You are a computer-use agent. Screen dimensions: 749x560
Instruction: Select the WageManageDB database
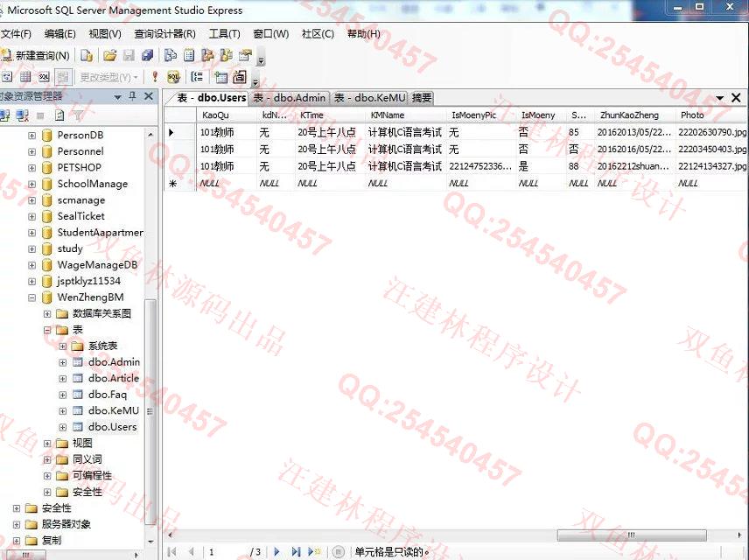click(x=97, y=265)
